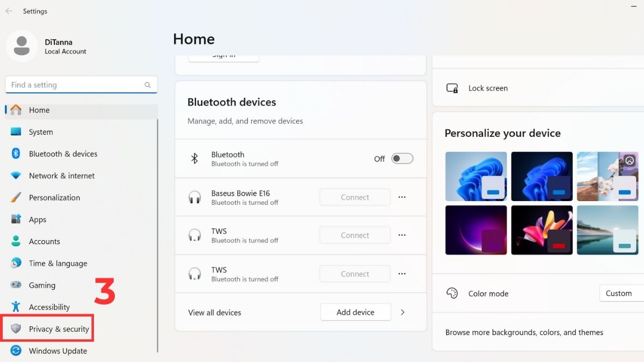Open the Personalization section

coord(81,197)
